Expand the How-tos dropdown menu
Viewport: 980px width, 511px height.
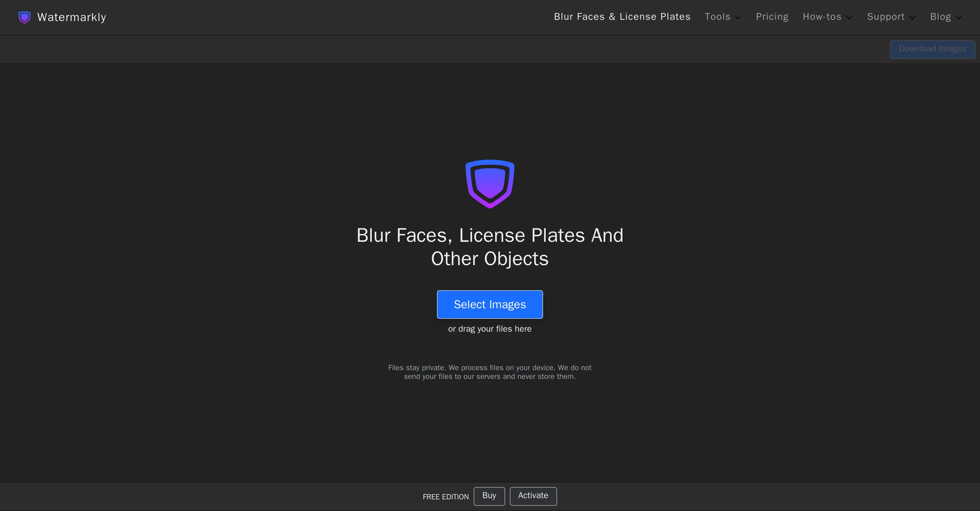point(850,17)
